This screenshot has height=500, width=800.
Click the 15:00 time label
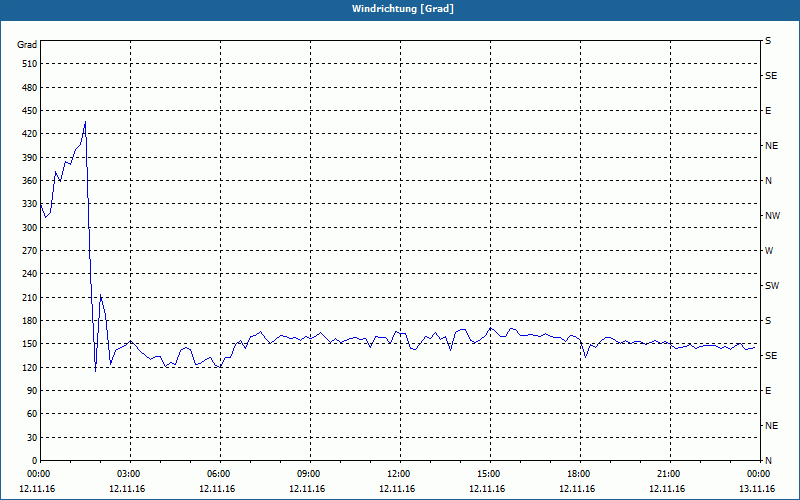click(489, 474)
